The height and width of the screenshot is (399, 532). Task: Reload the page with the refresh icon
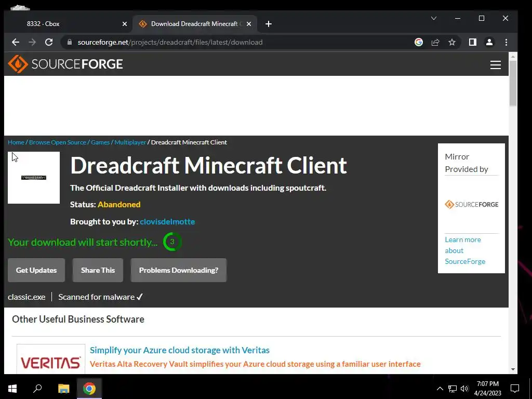[49, 42]
